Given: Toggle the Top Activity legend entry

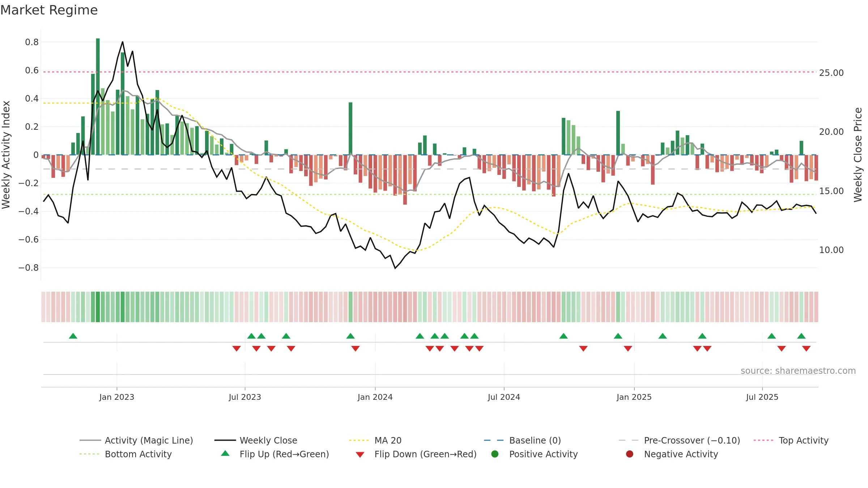Looking at the screenshot, I should (791, 440).
